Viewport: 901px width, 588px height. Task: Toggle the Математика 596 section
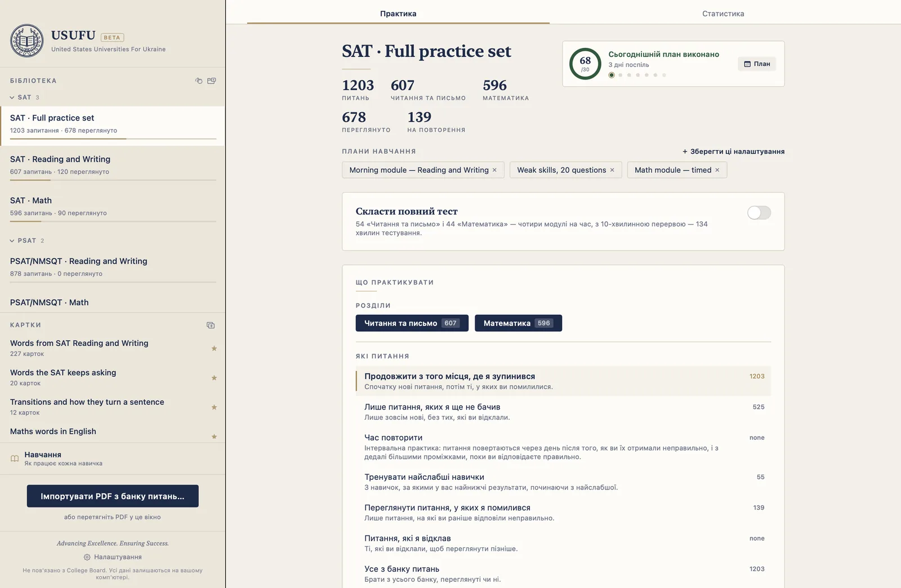[x=518, y=323]
